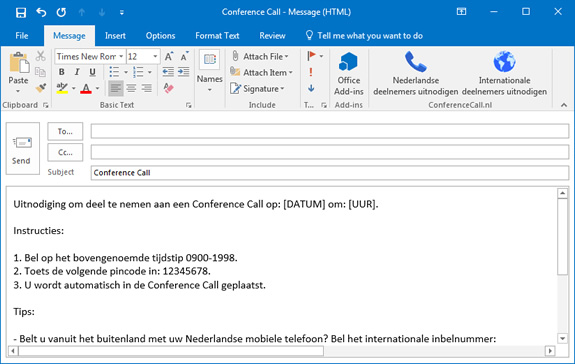Image resolution: width=575 pixels, height=364 pixels.
Task: Align text right
Action: pos(147,88)
